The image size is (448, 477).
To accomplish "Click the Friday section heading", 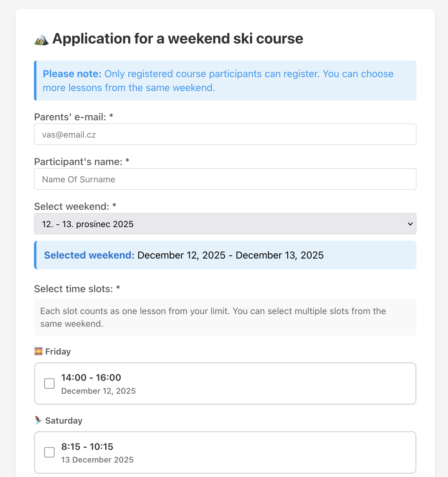I will coord(58,351).
